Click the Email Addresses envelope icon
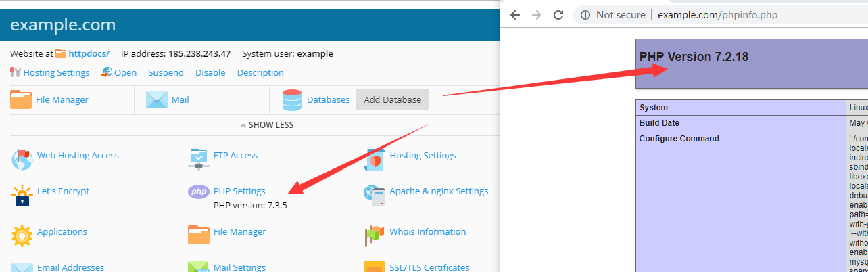Image resolution: width=868 pixels, height=272 pixels. tap(22, 268)
